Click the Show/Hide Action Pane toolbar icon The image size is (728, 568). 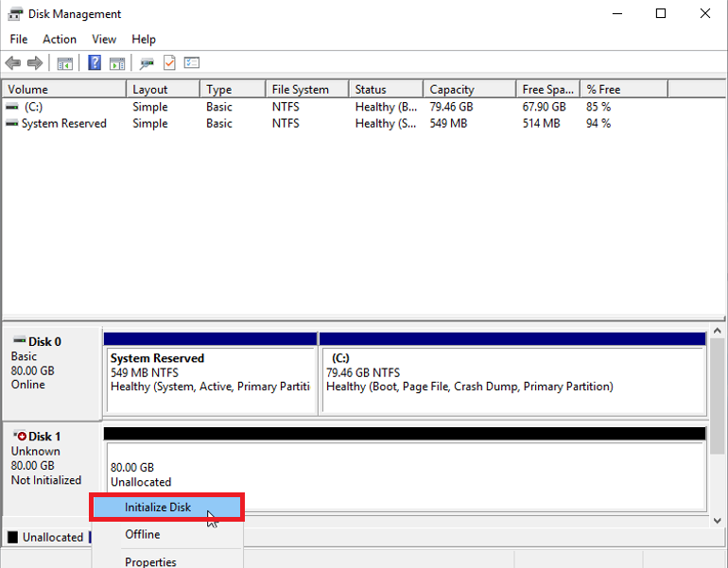pos(116,63)
